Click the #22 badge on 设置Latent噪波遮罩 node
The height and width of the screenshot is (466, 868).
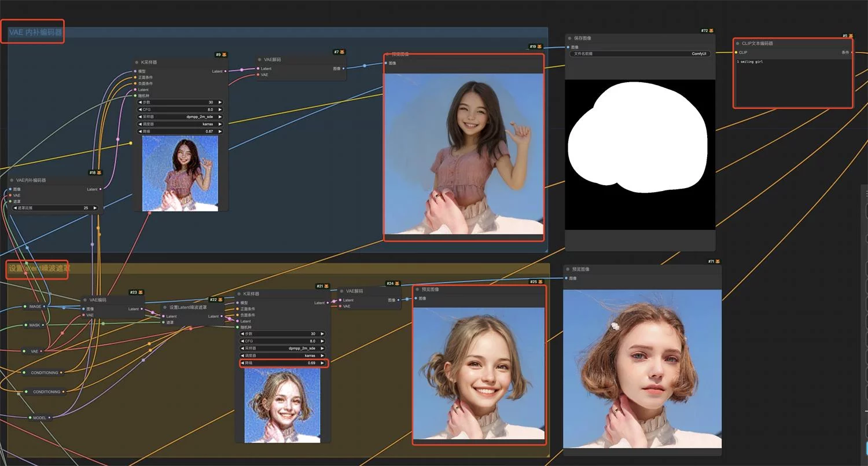click(x=216, y=299)
